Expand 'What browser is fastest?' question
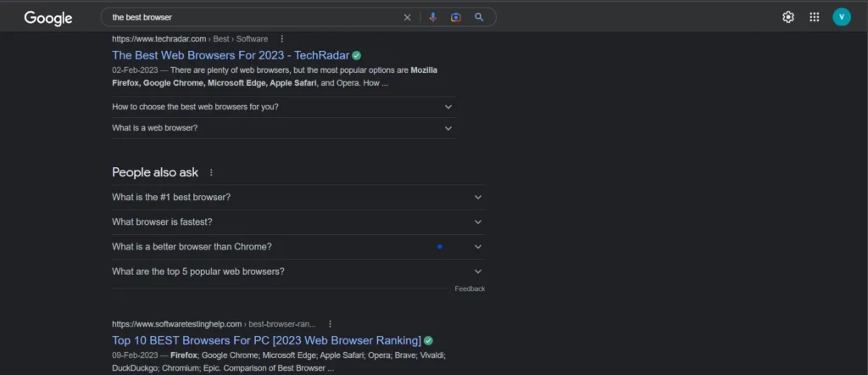 tap(298, 222)
